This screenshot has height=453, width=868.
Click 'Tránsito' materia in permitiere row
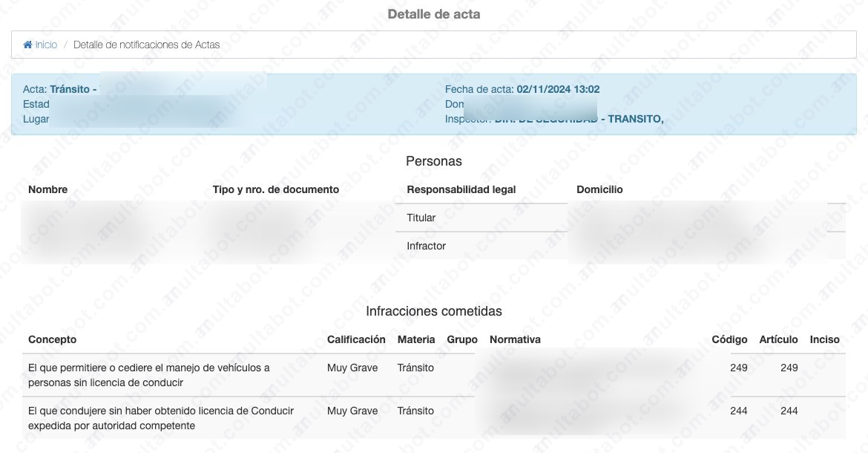tap(415, 368)
